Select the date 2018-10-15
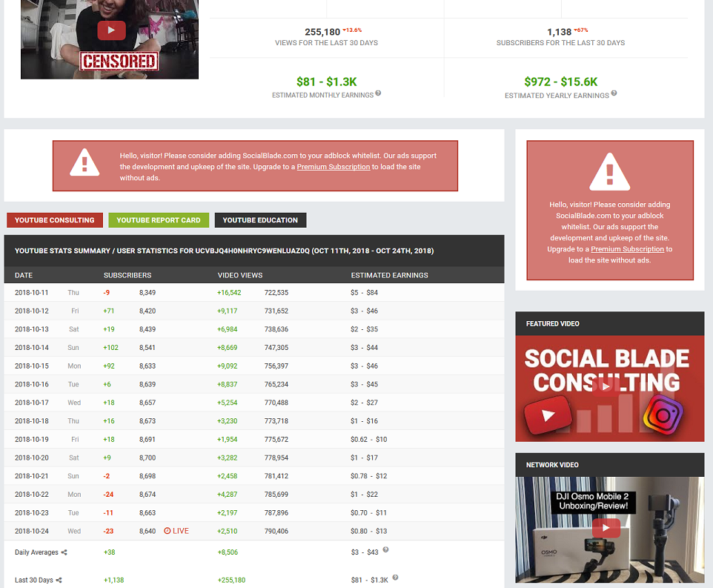 (x=31, y=366)
